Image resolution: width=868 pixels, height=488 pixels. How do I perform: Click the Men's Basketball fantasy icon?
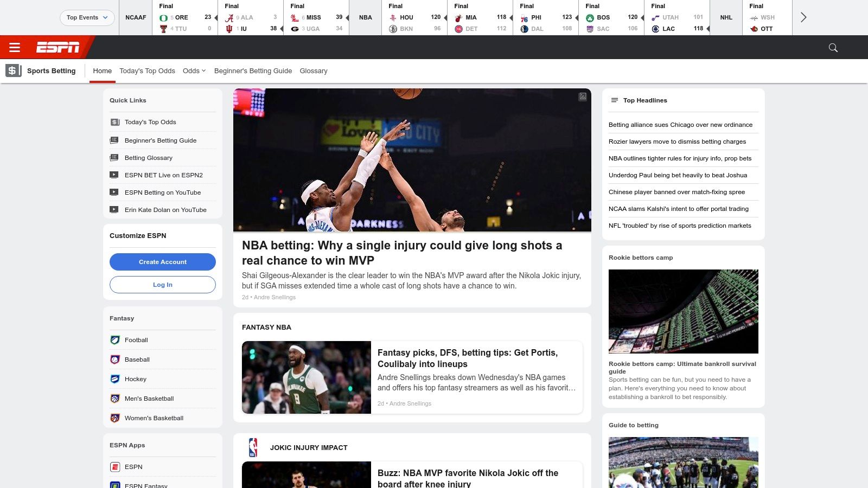115,399
